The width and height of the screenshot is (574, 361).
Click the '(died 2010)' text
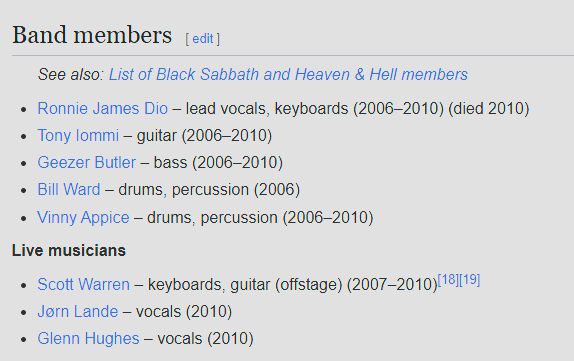[x=489, y=109]
